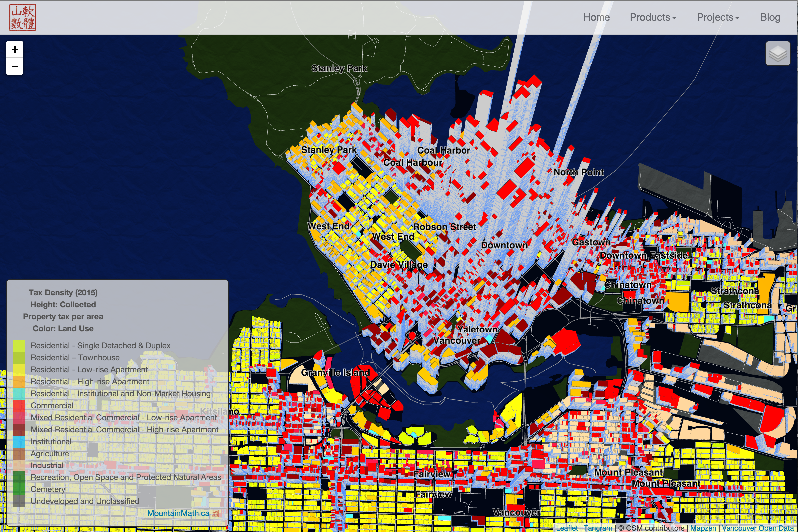Open the Vancouver Open Data link
798x532 pixels.
point(757,528)
